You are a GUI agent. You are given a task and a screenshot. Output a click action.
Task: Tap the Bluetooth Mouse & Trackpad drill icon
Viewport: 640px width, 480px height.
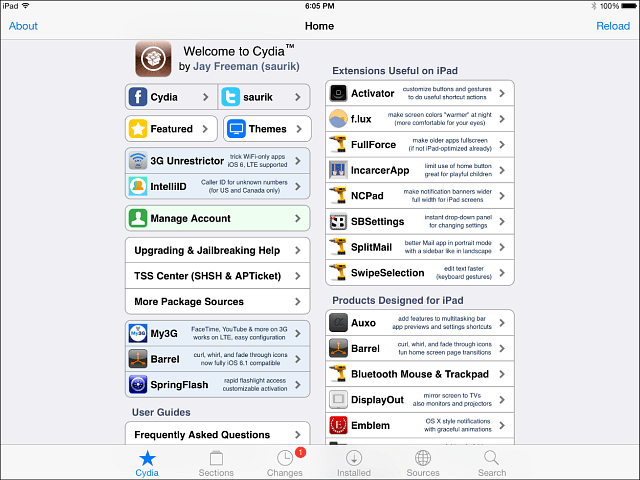pos(338,374)
